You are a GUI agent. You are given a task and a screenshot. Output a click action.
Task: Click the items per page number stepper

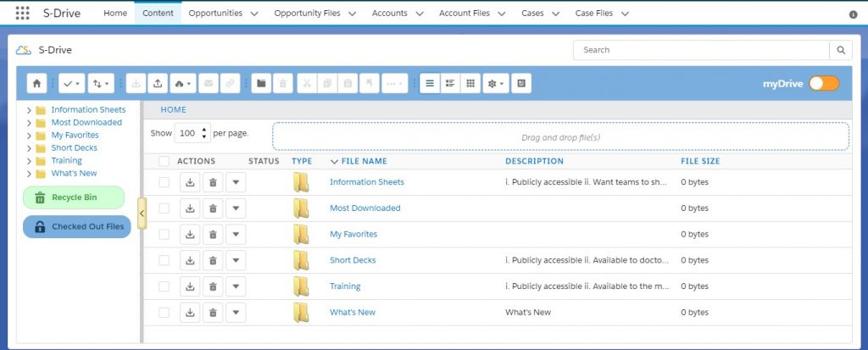192,133
